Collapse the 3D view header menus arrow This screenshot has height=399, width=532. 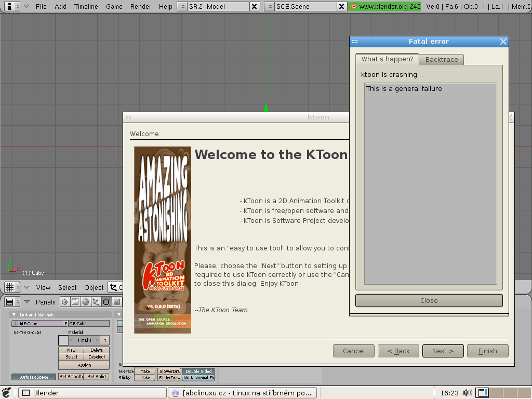(x=27, y=287)
